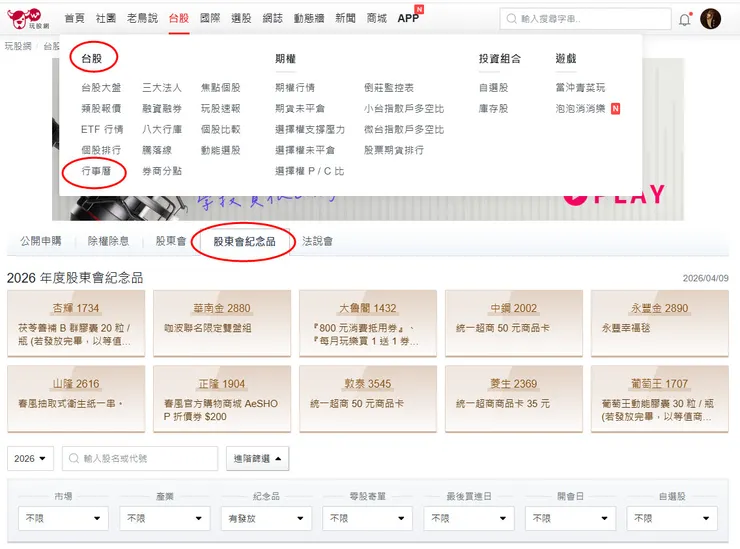Screen dimensions: 740x549
Task: Open ETF 行情 menu link
Action: pos(102,129)
